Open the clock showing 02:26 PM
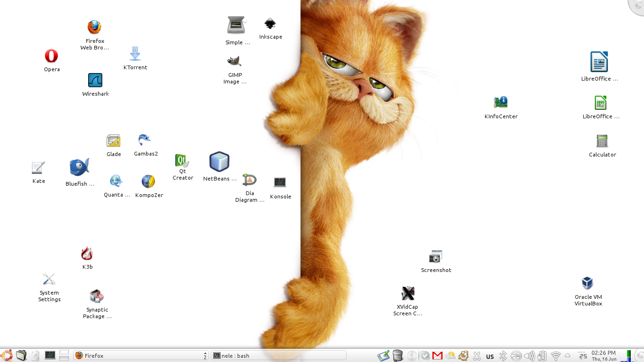Viewport: 644px width, 362px height. click(603, 355)
